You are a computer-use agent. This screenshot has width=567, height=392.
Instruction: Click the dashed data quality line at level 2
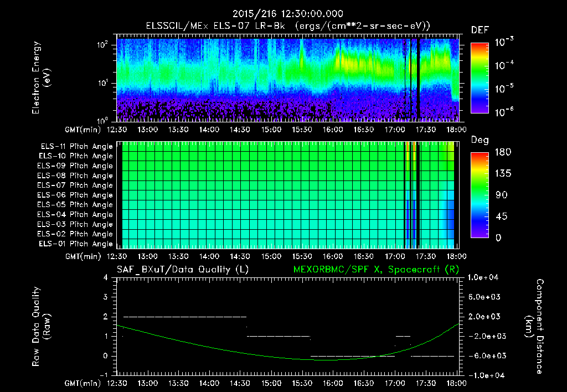[185, 317]
